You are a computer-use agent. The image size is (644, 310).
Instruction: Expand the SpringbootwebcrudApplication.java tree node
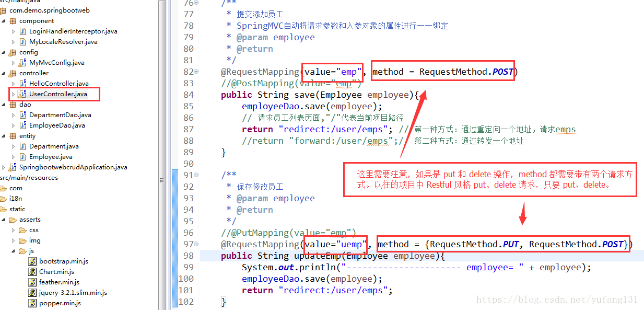4,167
